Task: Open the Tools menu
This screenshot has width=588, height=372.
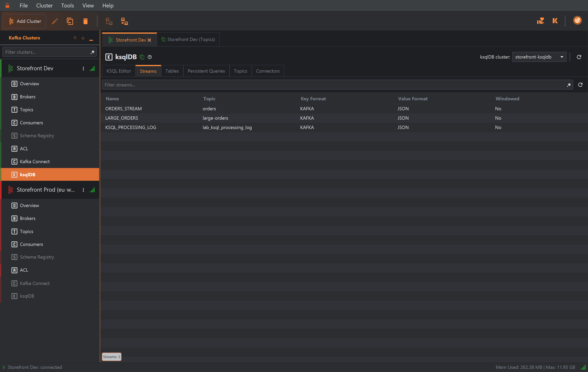Action: tap(67, 5)
